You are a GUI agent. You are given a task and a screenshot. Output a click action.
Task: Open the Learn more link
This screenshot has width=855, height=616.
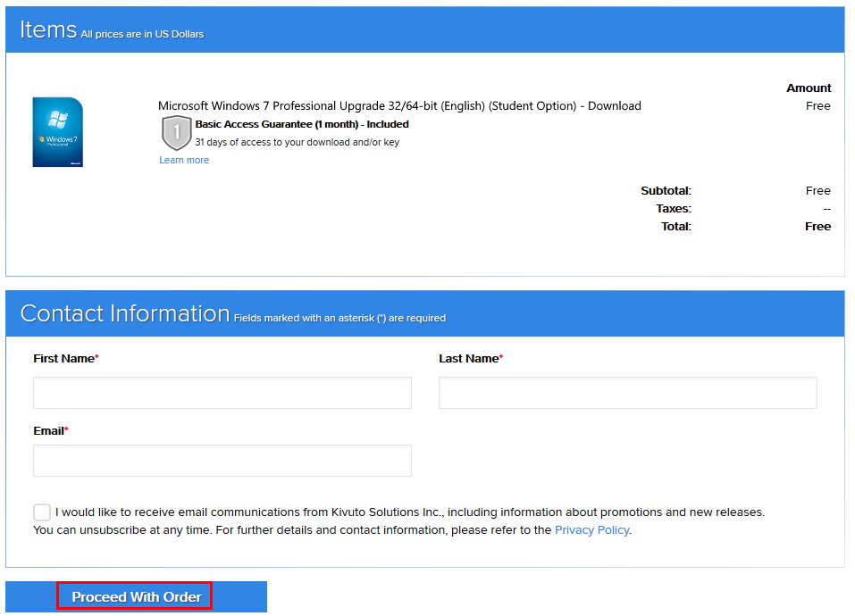[x=184, y=160]
